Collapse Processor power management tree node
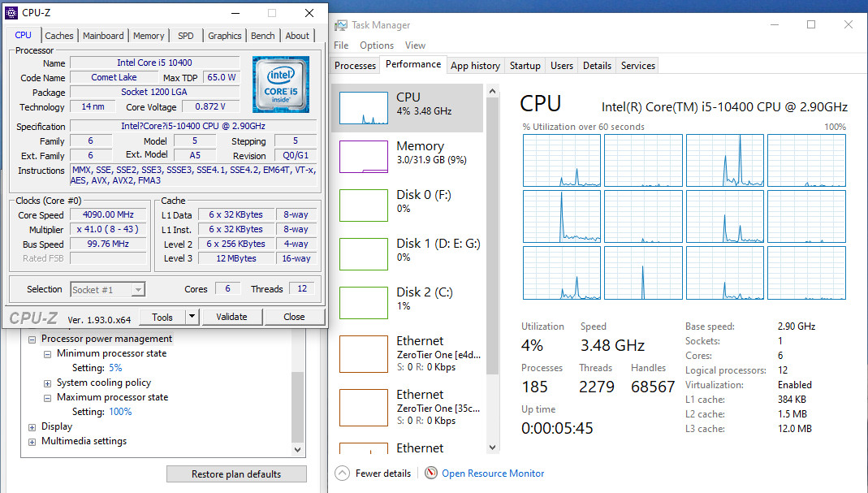The width and height of the screenshot is (868, 493). [x=32, y=339]
